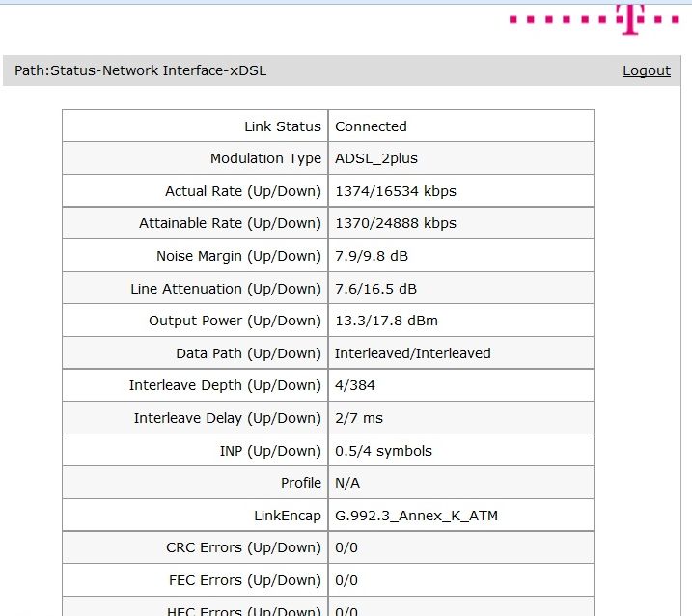This screenshot has height=616, width=692.
Task: Click the Path Status-Network Interface-xDSL breadcrumb
Action: click(x=140, y=70)
